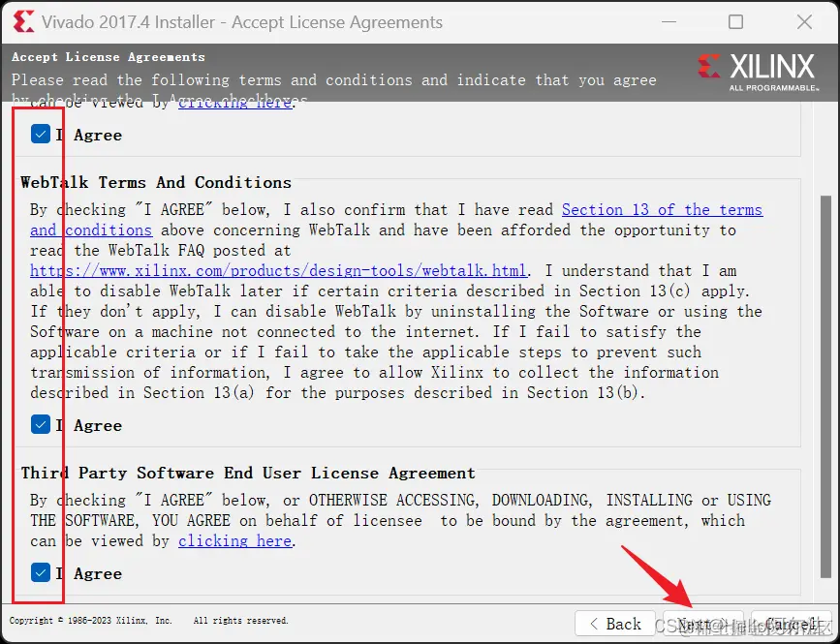Proceed with the Next button

[702, 624]
